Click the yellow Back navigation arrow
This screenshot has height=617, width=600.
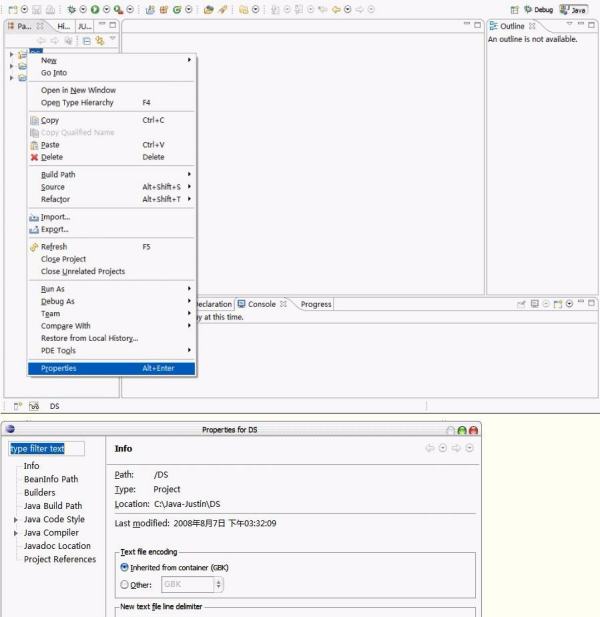click(336, 9)
